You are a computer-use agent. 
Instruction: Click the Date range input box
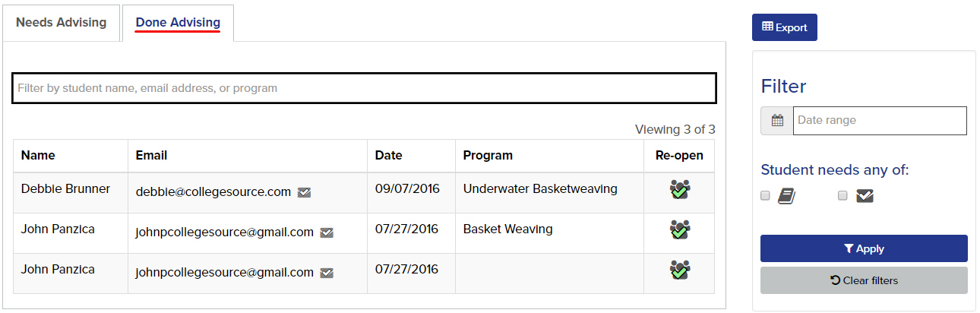click(x=880, y=121)
